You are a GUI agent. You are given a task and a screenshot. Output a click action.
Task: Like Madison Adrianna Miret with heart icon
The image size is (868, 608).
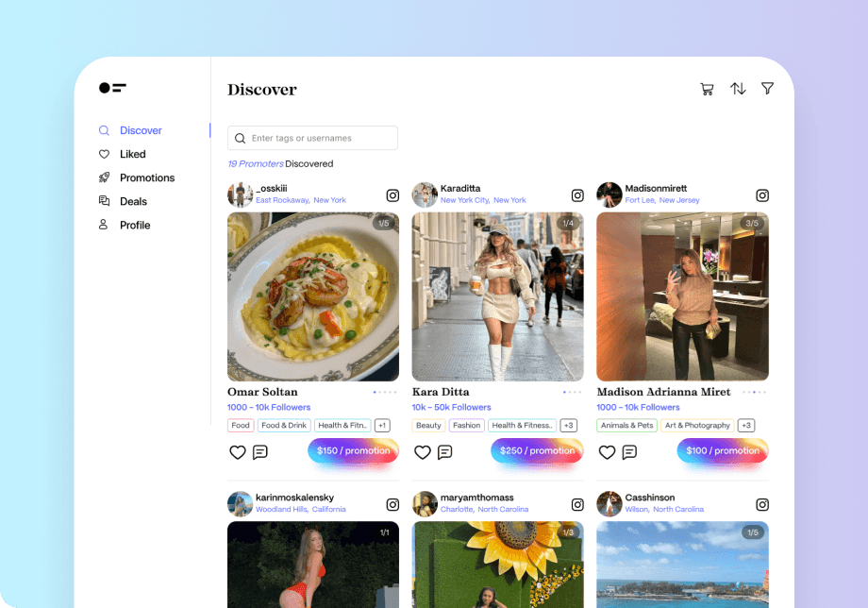[x=607, y=452]
